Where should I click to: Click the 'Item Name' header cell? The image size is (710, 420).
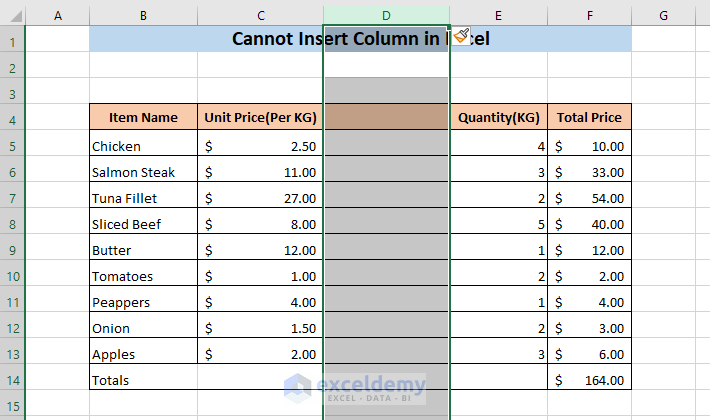pyautogui.click(x=143, y=118)
